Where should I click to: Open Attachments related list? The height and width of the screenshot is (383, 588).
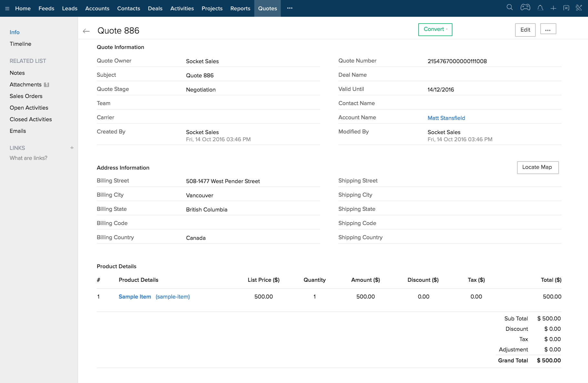pos(25,84)
